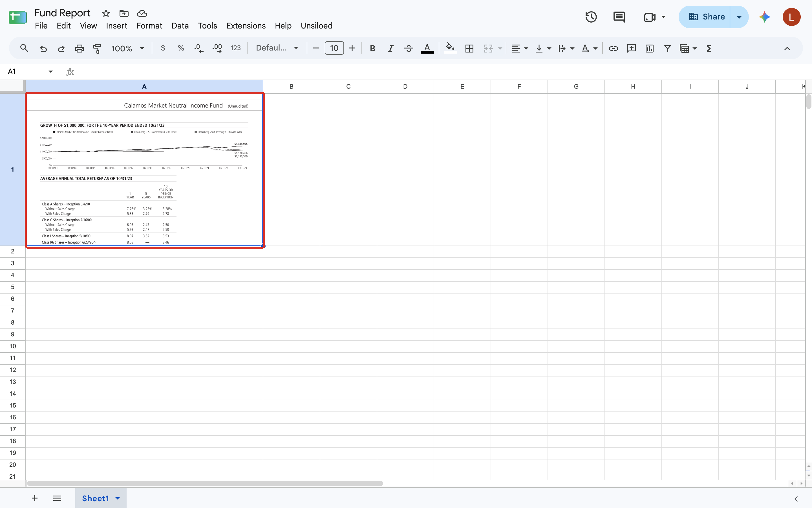
Task: Open text rotation dropdown
Action: pyautogui.click(x=589, y=48)
